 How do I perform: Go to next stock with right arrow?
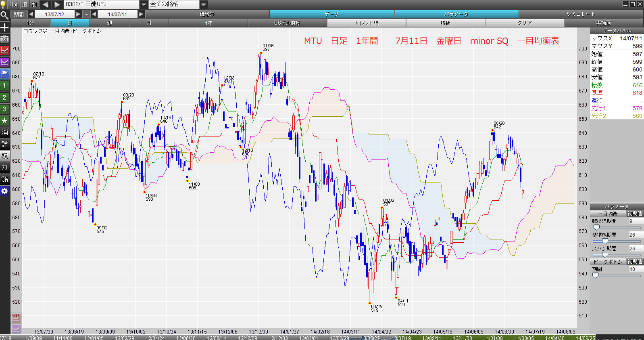[x=58, y=4]
